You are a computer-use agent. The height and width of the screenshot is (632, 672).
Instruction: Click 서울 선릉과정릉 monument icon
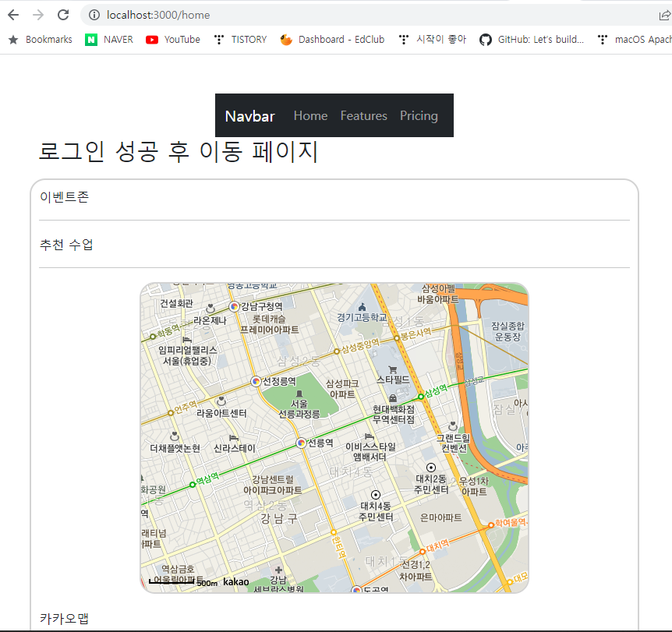pos(299,394)
